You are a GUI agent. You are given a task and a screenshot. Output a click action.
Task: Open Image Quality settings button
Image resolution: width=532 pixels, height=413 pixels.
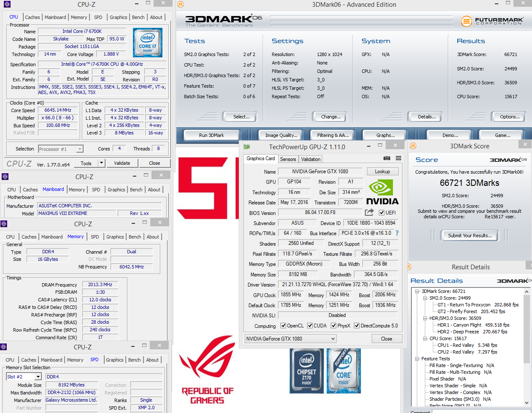point(281,135)
